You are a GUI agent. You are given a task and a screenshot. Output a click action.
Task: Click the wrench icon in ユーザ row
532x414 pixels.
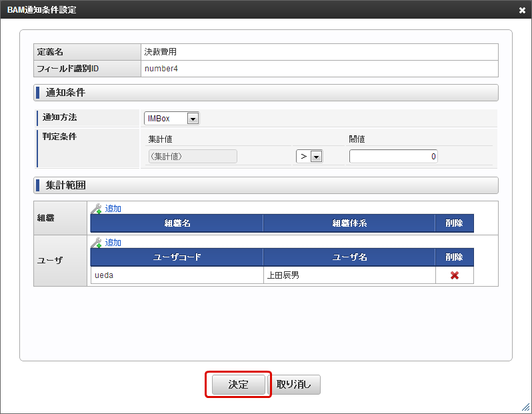click(97, 243)
